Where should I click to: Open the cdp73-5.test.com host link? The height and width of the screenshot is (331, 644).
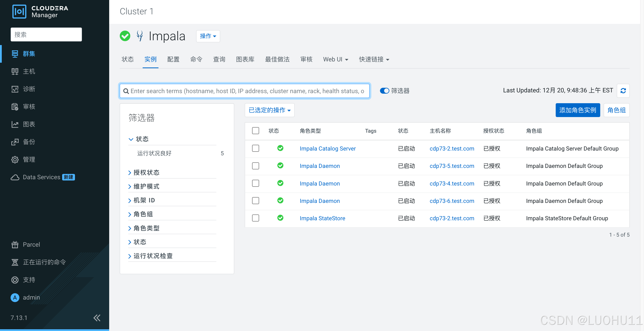coord(452,166)
